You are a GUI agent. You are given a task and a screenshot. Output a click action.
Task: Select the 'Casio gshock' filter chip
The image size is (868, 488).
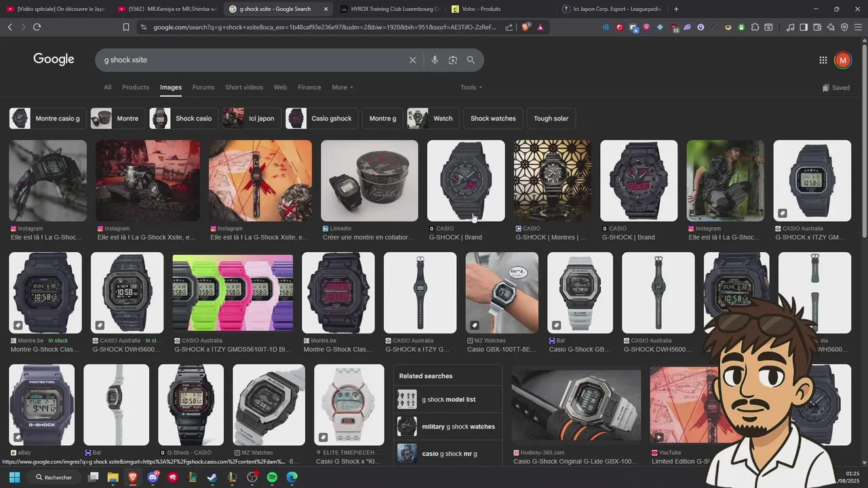tap(322, 119)
